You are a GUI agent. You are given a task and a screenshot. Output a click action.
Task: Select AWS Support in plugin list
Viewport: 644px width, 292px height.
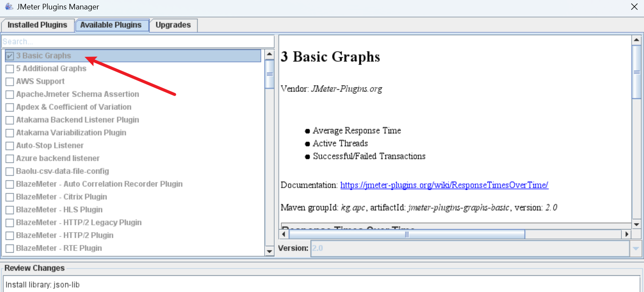(133, 82)
